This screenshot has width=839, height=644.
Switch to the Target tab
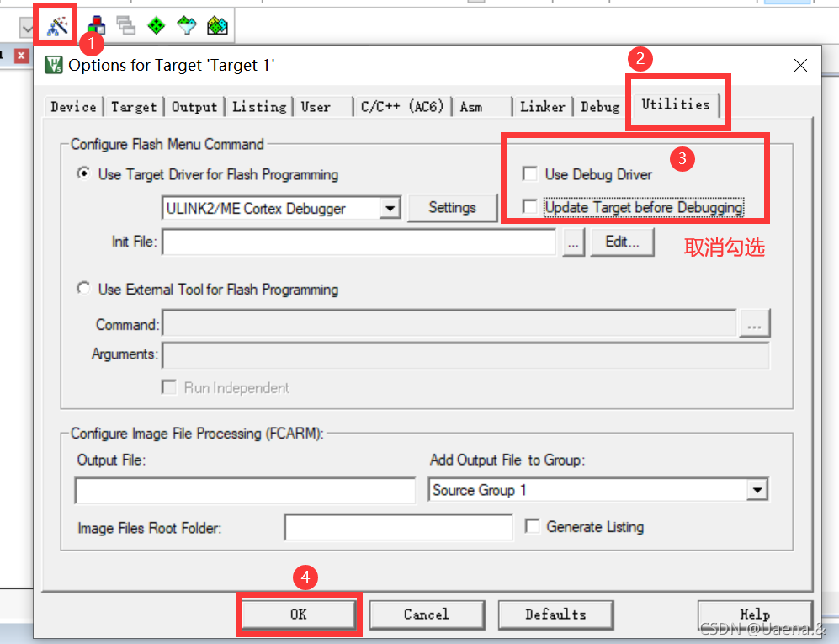(x=134, y=107)
